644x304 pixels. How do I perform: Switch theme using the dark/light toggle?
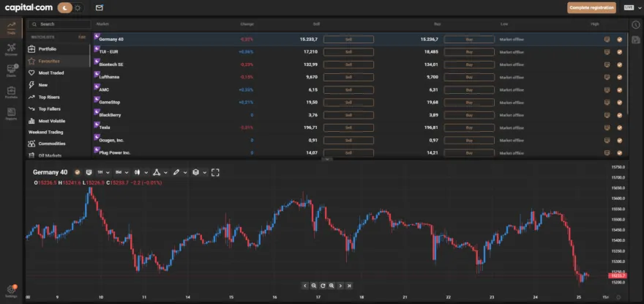(x=70, y=7)
